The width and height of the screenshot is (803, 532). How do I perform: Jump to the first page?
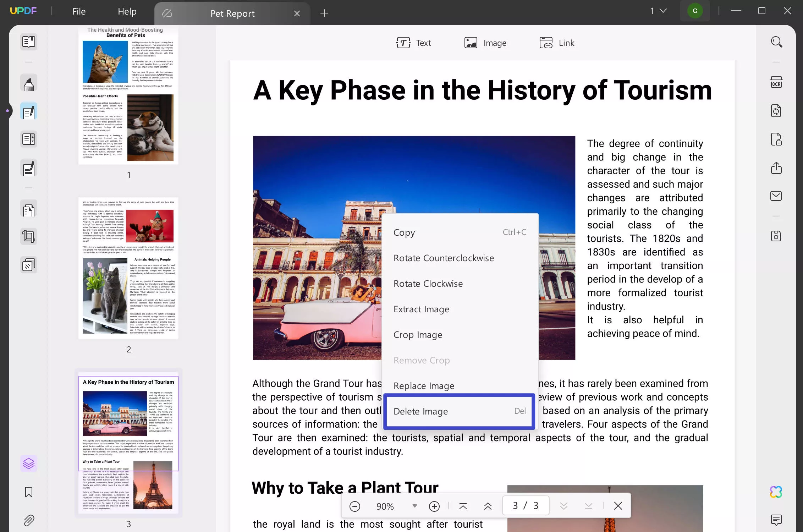[463, 506]
